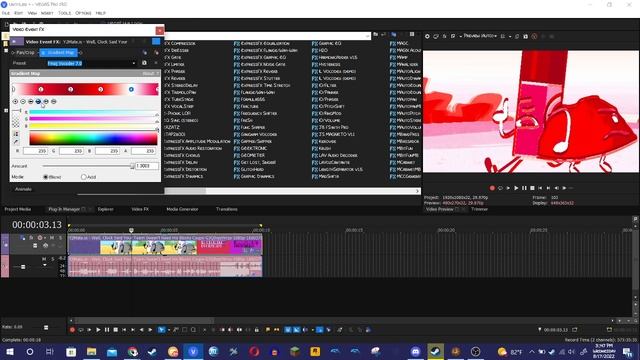The height and width of the screenshot is (360, 640).
Task: Select the Graphic EQ plugin
Action: coord(327,43)
